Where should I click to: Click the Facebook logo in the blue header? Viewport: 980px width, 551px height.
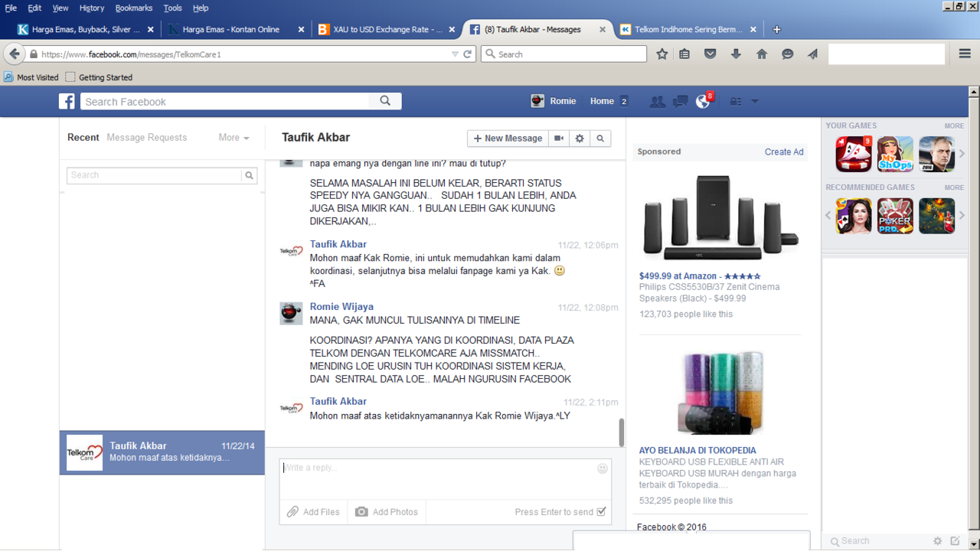click(67, 101)
